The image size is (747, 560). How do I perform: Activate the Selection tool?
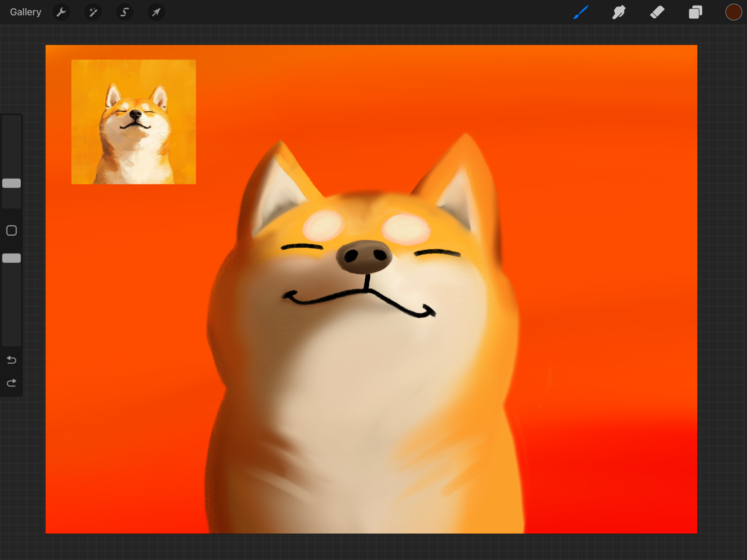click(x=125, y=13)
